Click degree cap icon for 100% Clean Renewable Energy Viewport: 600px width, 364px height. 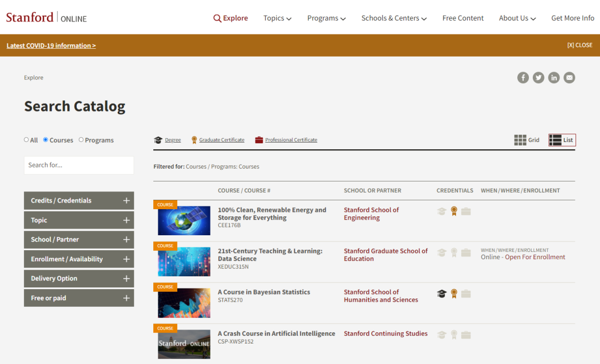442,211
